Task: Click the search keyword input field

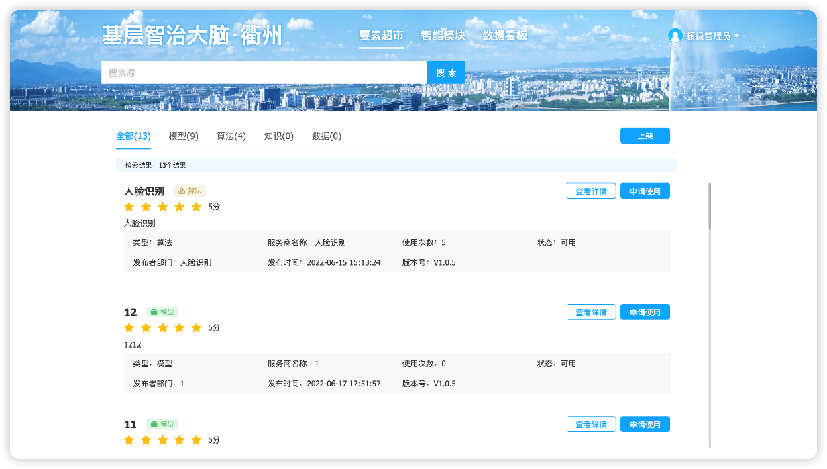Action: click(x=264, y=73)
